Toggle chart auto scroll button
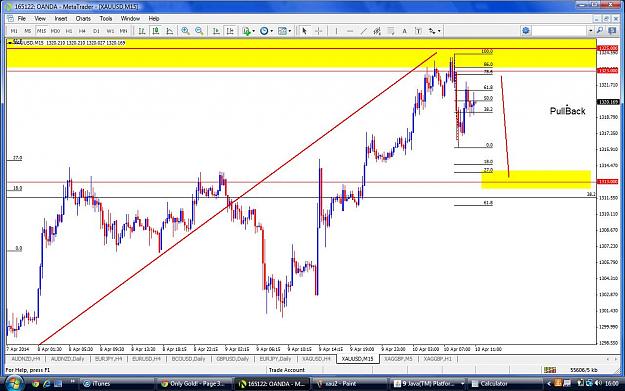The width and height of the screenshot is (625, 391). pos(216,31)
